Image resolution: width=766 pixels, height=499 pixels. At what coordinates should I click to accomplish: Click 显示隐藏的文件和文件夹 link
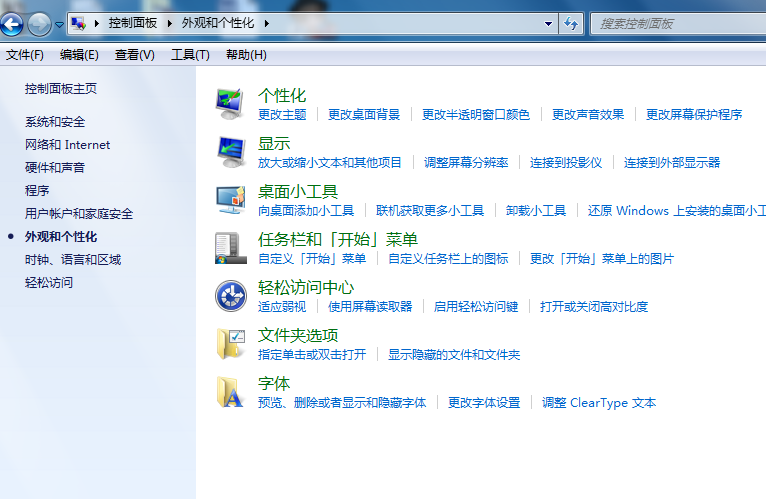(454, 354)
